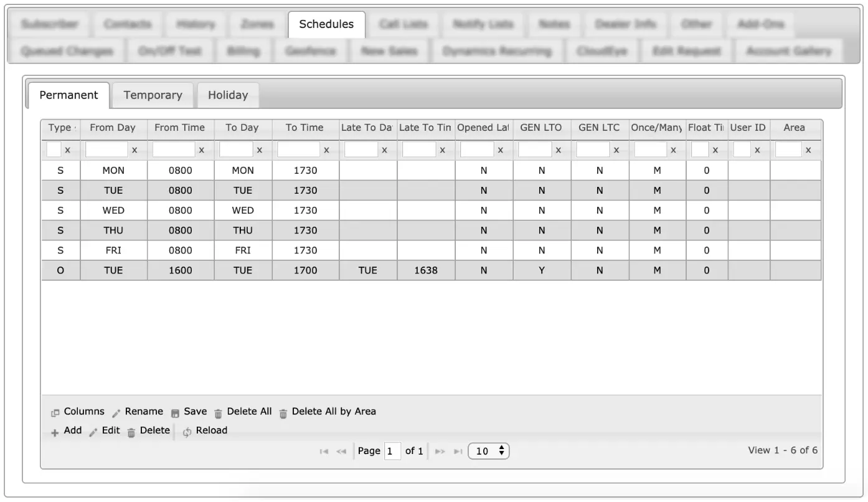This screenshot has height=502, width=868.
Task: Clear the To Time filter with x
Action: point(326,150)
